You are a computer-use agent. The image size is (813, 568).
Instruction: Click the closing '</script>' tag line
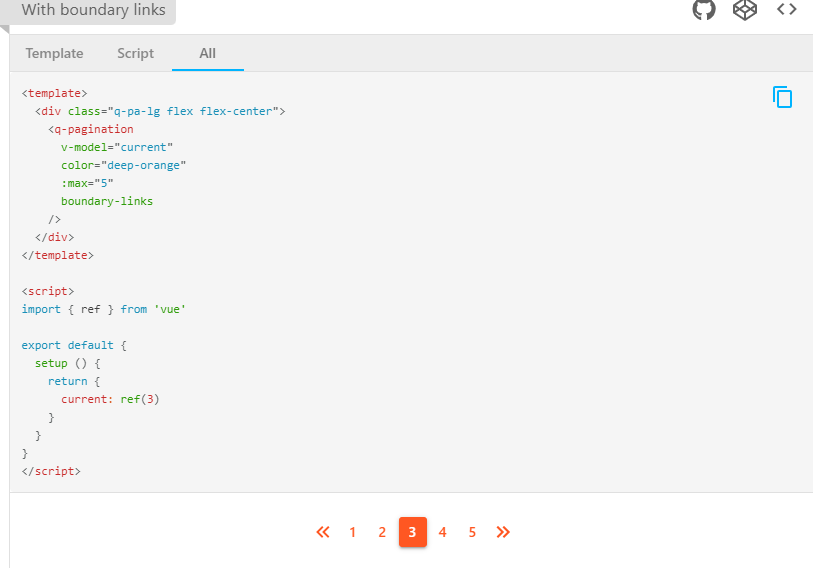(x=51, y=471)
